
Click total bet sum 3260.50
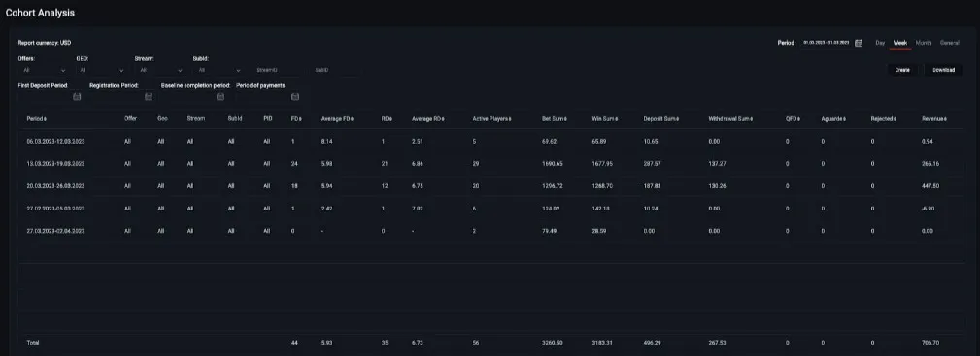point(553,343)
